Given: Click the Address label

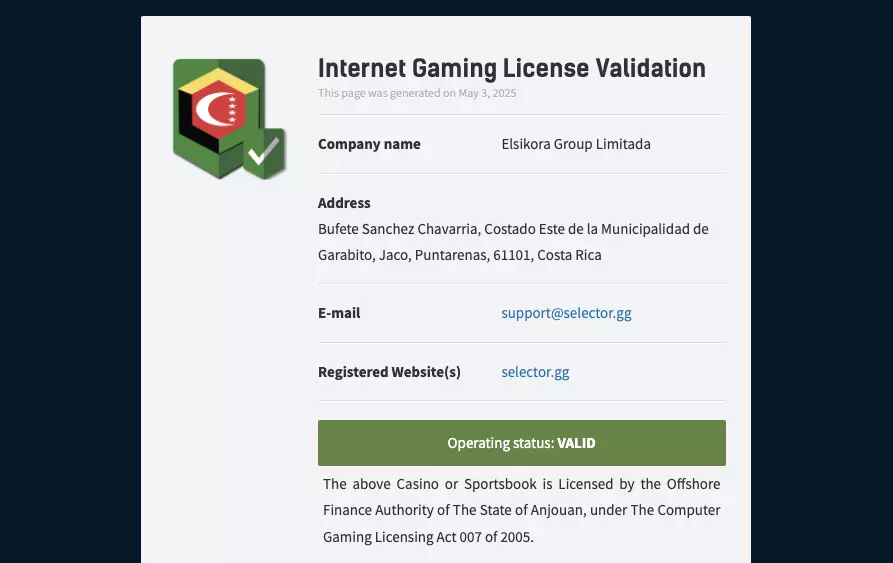Looking at the screenshot, I should (344, 203).
